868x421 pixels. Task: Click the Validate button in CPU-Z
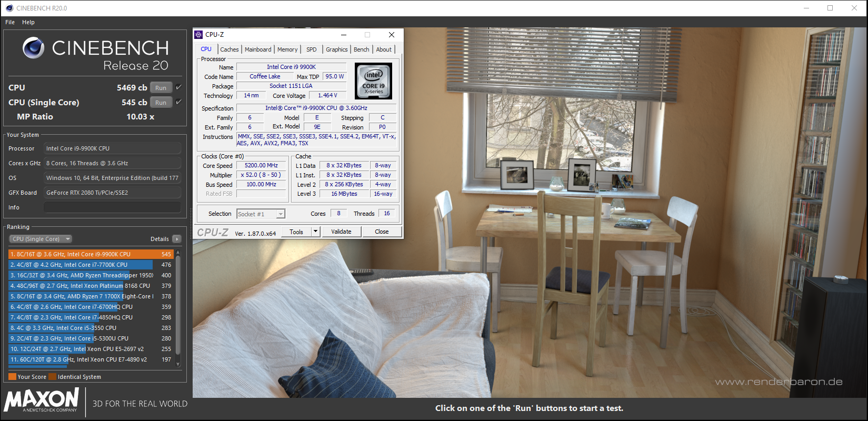point(341,232)
